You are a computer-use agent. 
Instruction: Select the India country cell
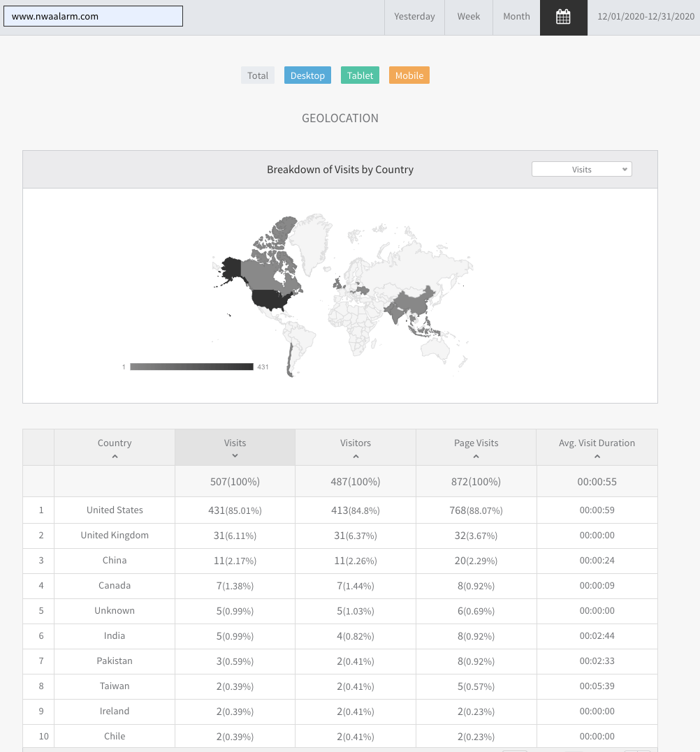coord(115,636)
